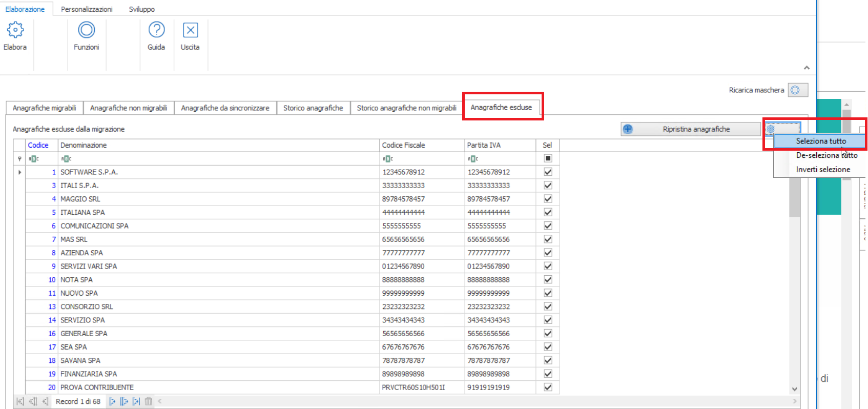Click the Codice column filter icon
This screenshot has height=409, width=868.
pos(33,159)
